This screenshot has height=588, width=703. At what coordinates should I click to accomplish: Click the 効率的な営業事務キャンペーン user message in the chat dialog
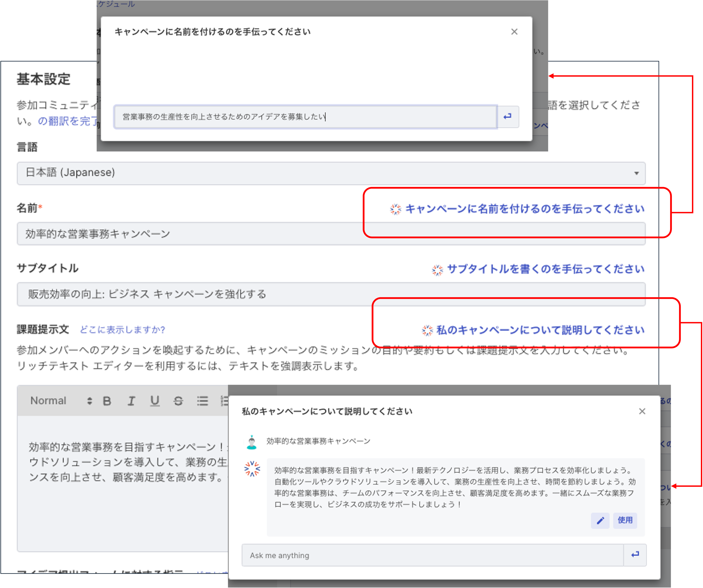pyautogui.click(x=318, y=441)
